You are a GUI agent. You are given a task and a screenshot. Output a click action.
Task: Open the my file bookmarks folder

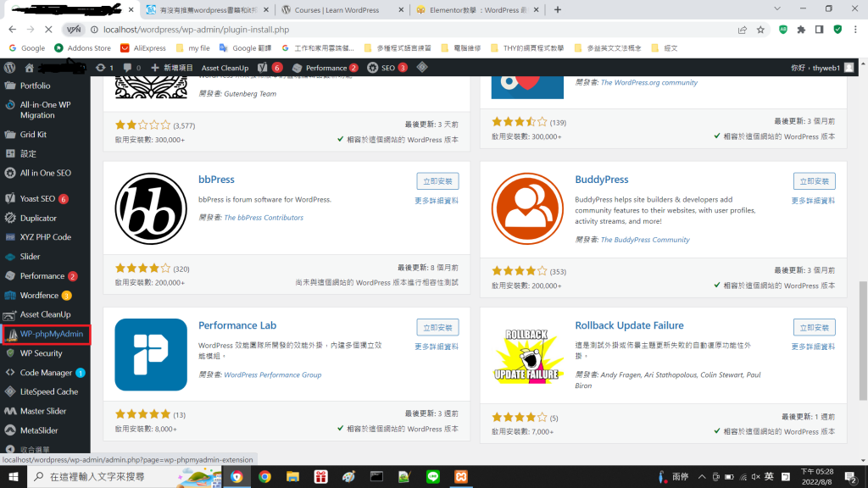pyautogui.click(x=192, y=48)
